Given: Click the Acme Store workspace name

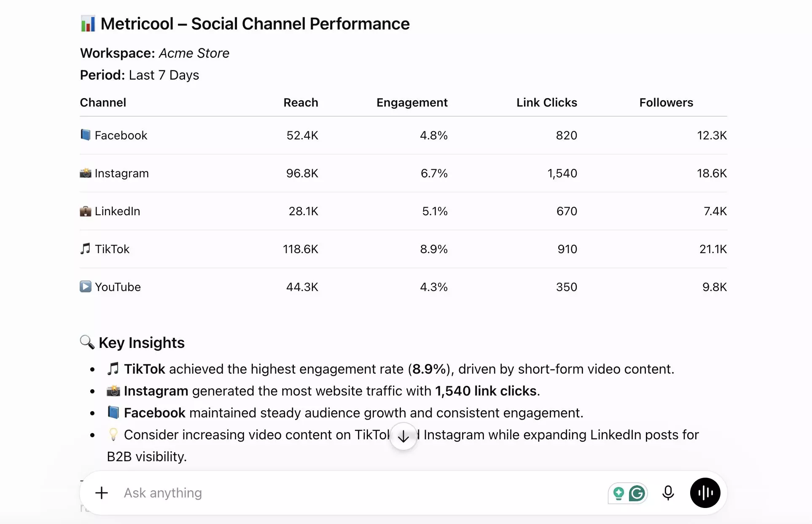Looking at the screenshot, I should (x=194, y=53).
